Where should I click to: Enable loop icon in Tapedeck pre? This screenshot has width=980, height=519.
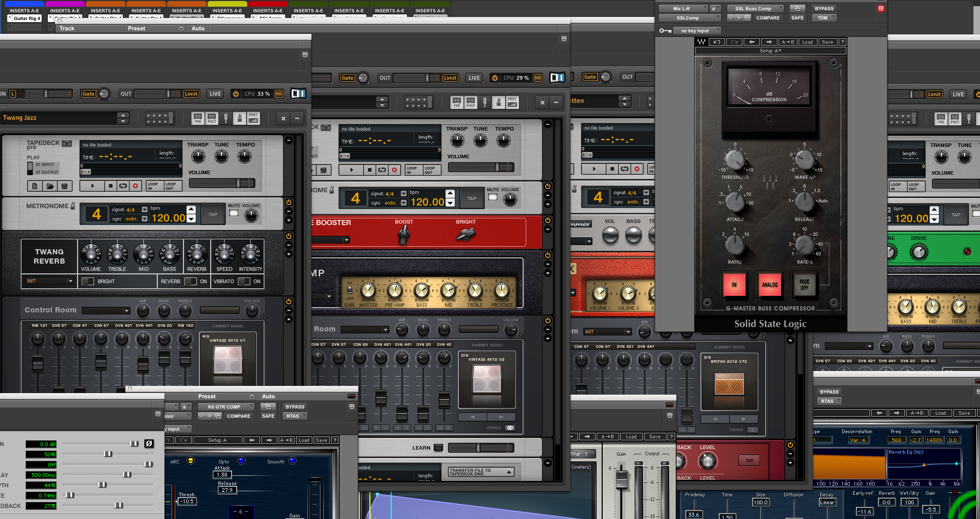tap(123, 186)
